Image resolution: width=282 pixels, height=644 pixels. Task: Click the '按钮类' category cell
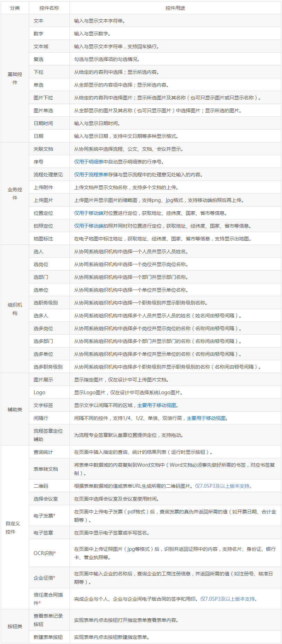click(x=15, y=626)
